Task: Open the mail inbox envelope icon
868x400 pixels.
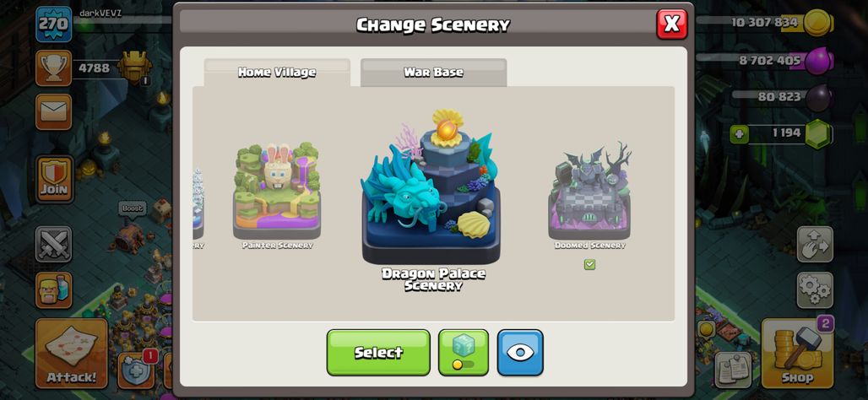Action: coord(54,111)
